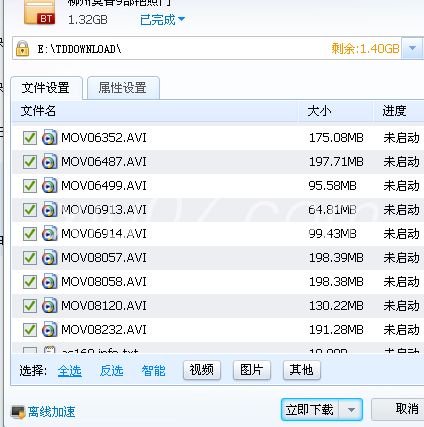Sort the file list by 大小 column header
Image resolution: width=424 pixels, height=427 pixels.
pos(335,111)
